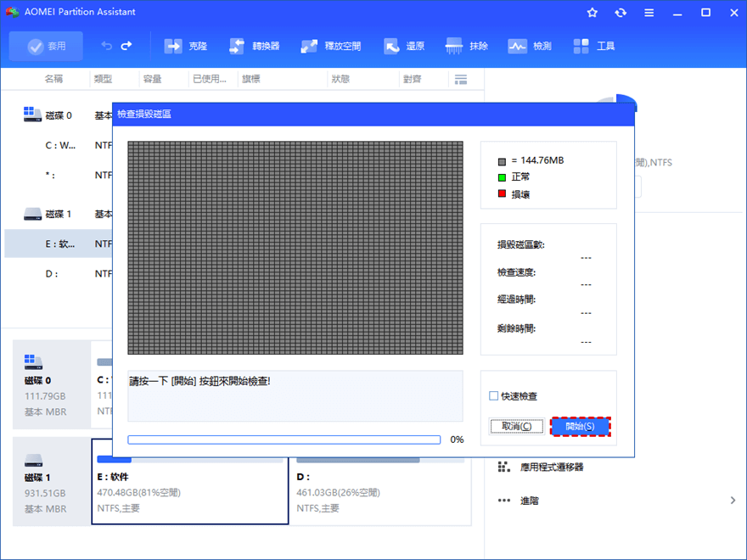Click the refresh icon in title bar
The height and width of the screenshot is (560, 747).
pyautogui.click(x=621, y=13)
